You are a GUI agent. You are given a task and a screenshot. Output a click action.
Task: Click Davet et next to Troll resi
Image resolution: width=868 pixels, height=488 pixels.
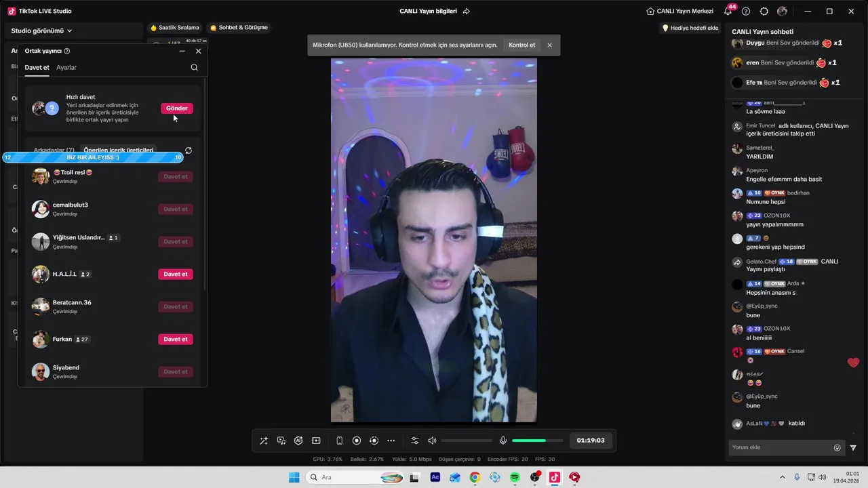coord(176,177)
